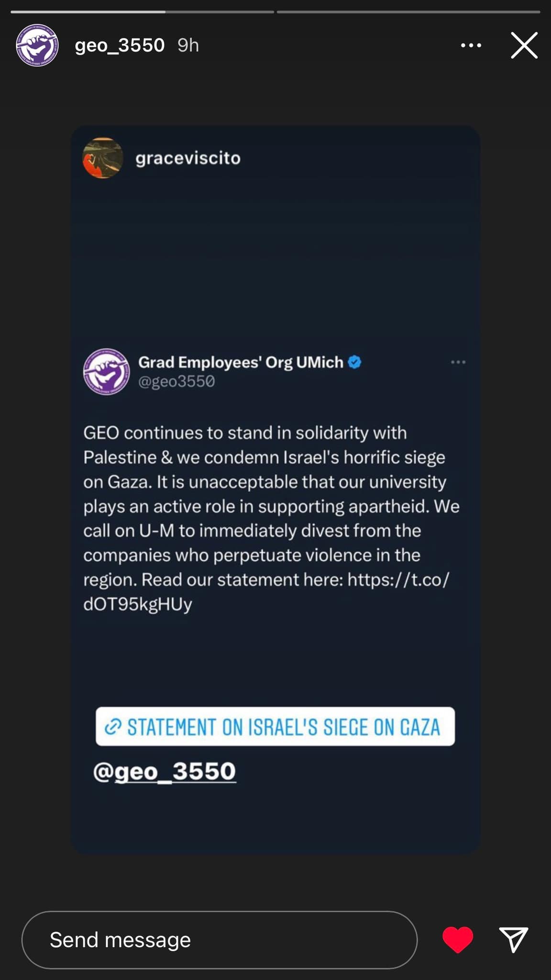Image resolution: width=551 pixels, height=980 pixels.
Task: Click the blue verified badge
Action: click(x=354, y=362)
